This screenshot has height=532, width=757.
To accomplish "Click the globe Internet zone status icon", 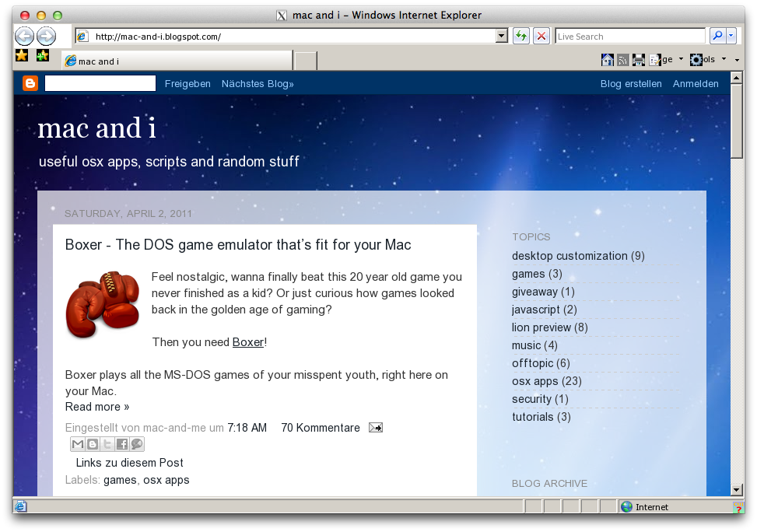I will point(626,507).
